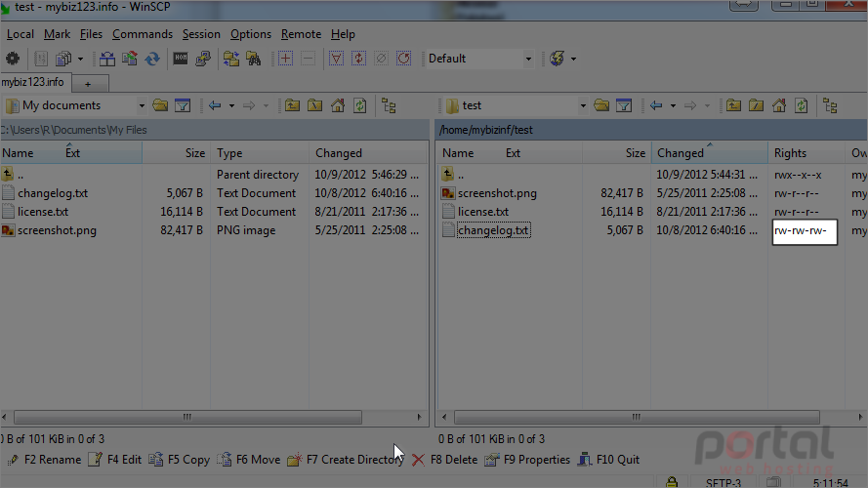Select remote license.txt file
This screenshot has width=868, height=488.
[483, 212]
